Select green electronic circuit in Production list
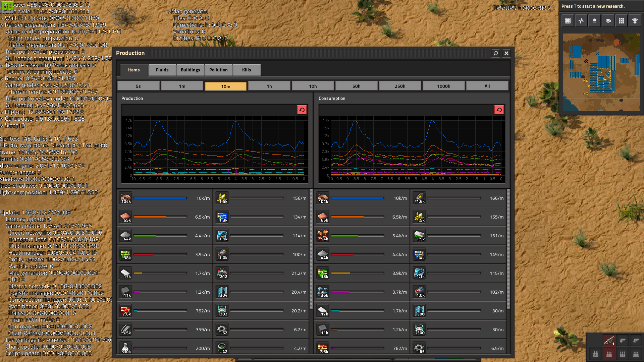Image resolution: width=644 pixels, height=362 pixels. (126, 254)
